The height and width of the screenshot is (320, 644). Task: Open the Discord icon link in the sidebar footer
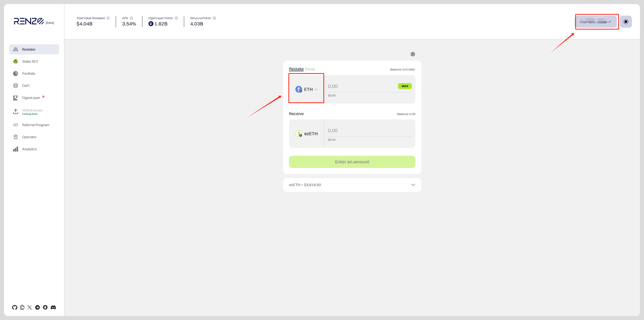[53, 307]
